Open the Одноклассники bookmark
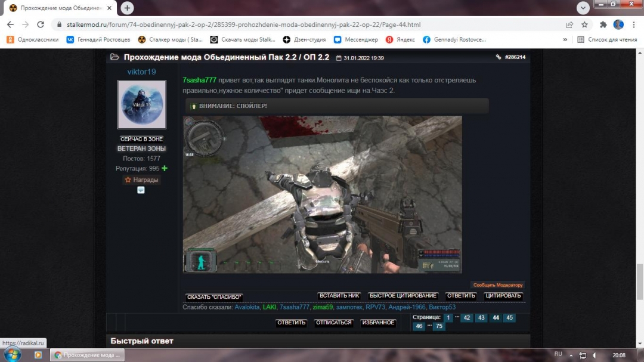This screenshot has width=644, height=362. click(32, 39)
